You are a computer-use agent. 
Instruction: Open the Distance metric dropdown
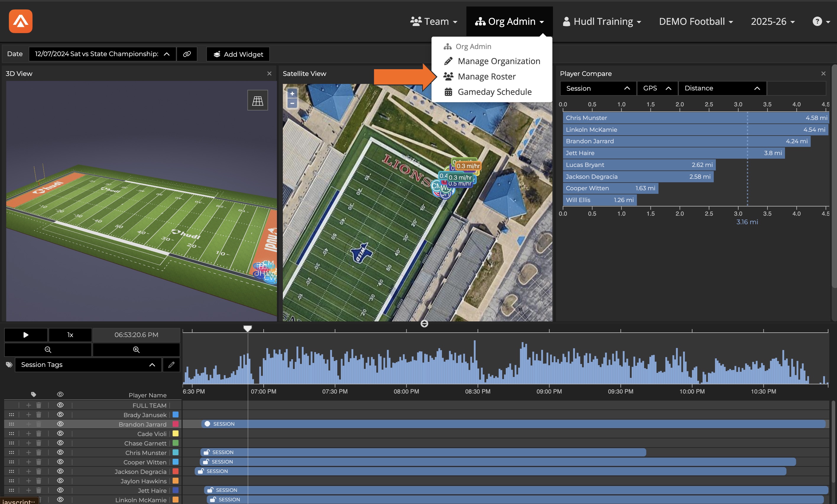click(722, 88)
